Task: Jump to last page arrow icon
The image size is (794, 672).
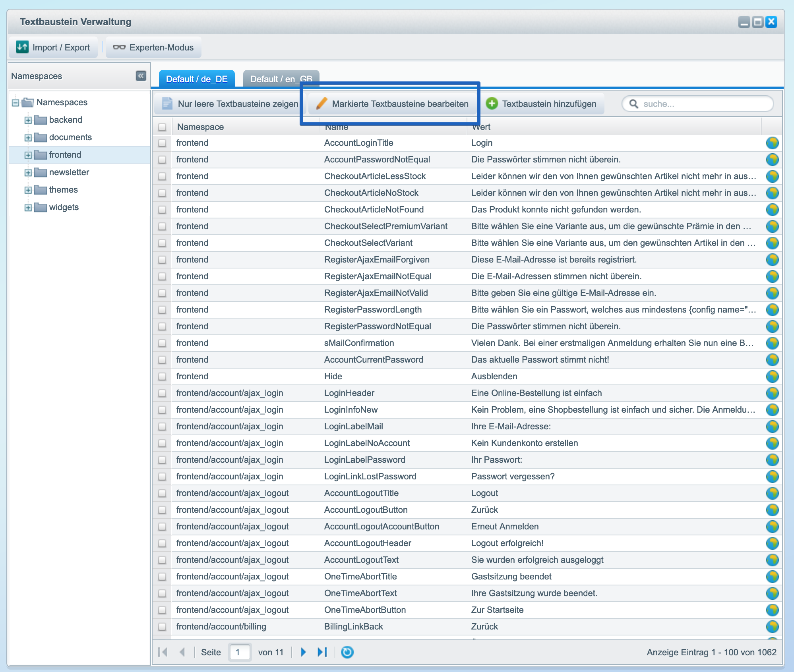Action: click(x=322, y=652)
